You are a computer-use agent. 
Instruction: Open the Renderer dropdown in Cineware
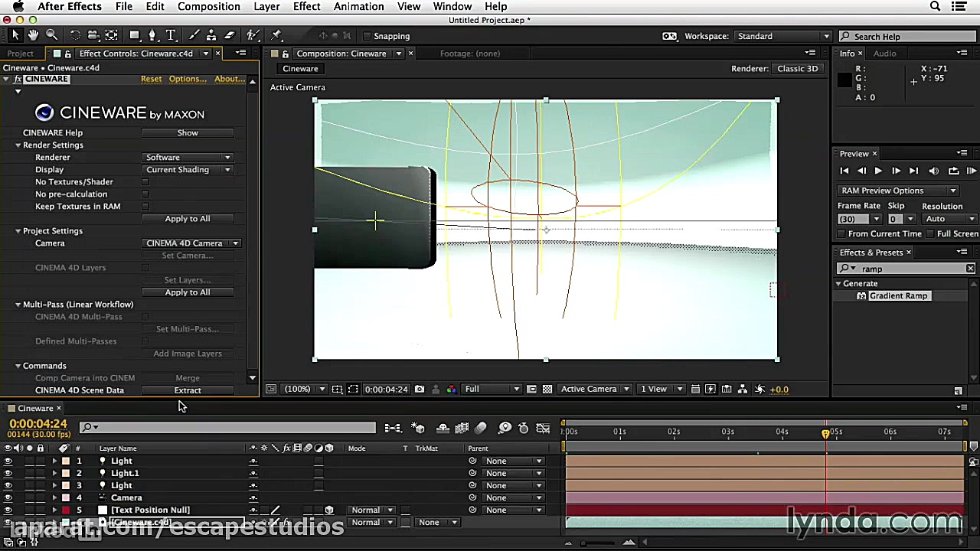(188, 157)
